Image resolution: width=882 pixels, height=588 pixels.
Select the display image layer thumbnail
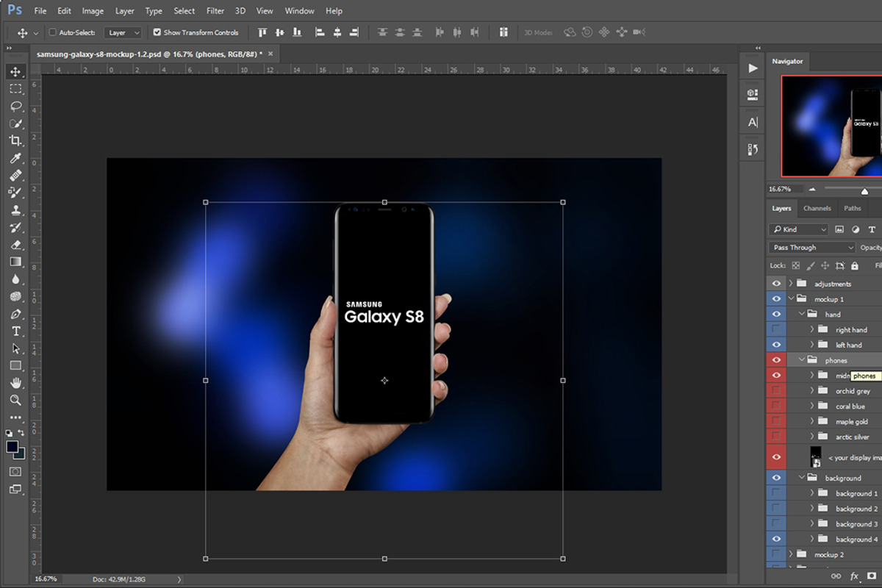815,456
